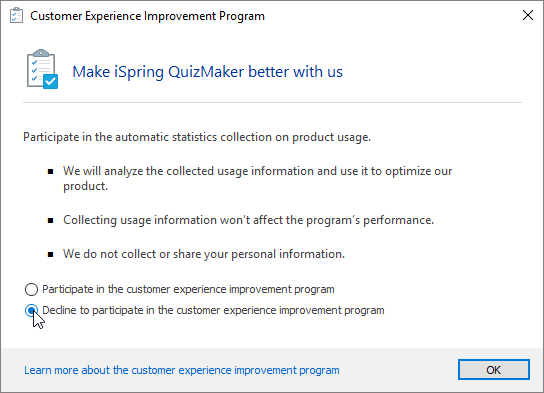Image resolution: width=544 pixels, height=393 pixels.
Task: Click the bullet text about personal information
Action: [x=204, y=254]
